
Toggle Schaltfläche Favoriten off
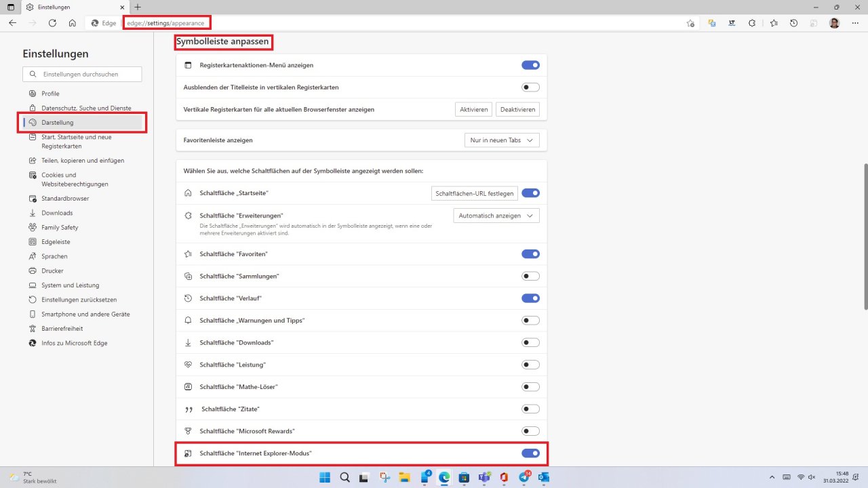click(530, 253)
